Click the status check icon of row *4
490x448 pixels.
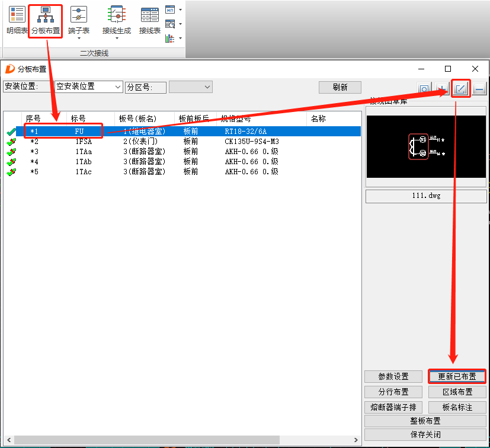click(11, 162)
